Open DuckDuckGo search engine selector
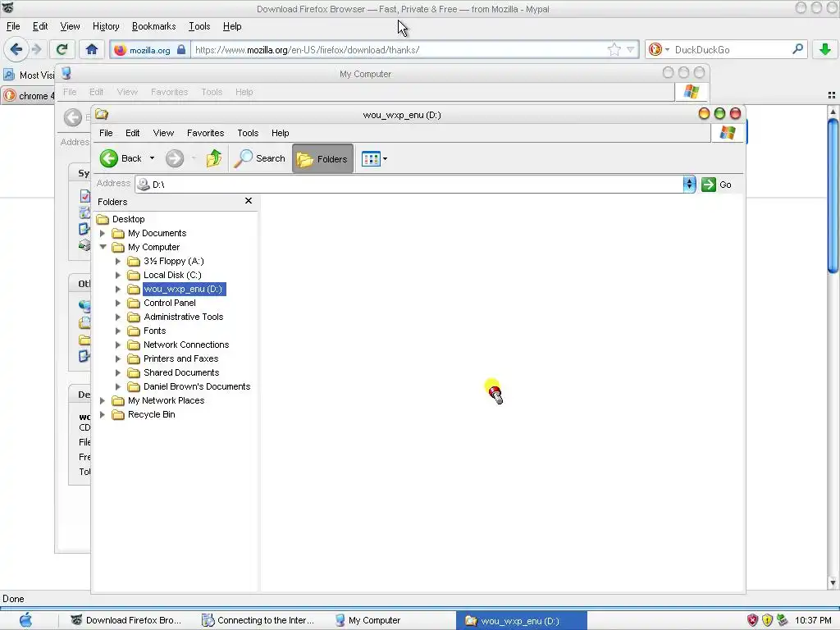The height and width of the screenshot is (630, 840). [x=659, y=50]
